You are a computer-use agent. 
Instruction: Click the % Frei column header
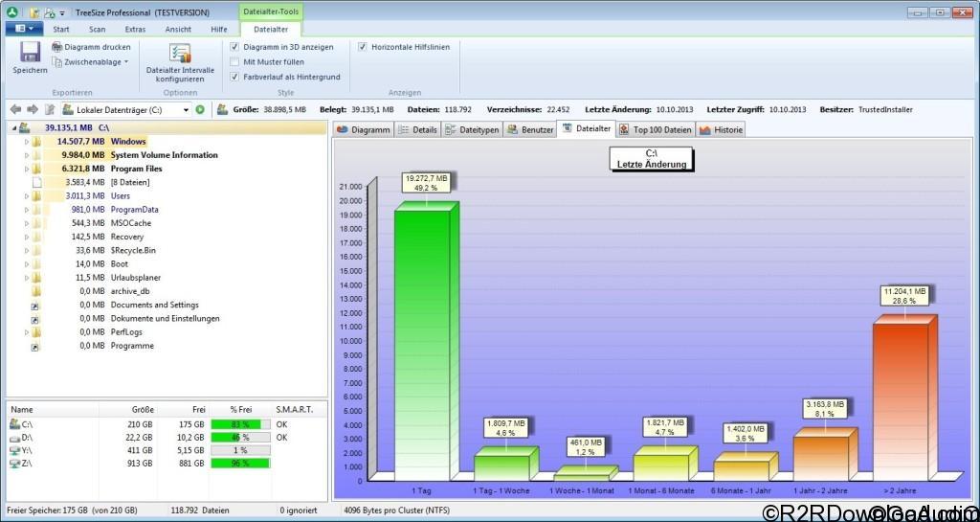click(240, 410)
